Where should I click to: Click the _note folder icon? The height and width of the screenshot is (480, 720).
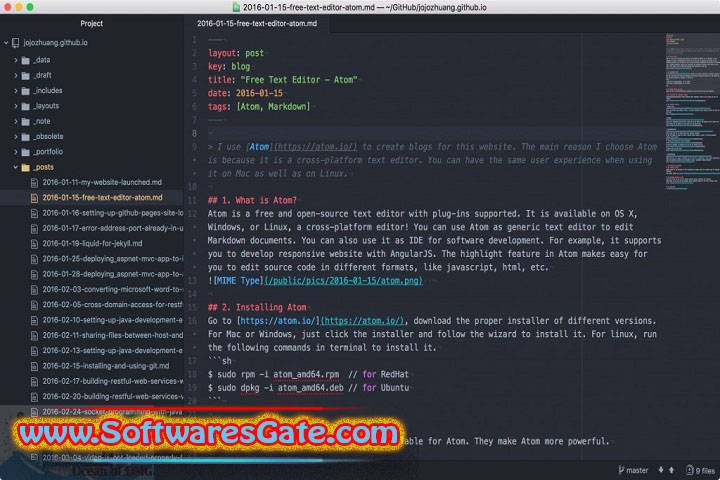[x=26, y=122]
